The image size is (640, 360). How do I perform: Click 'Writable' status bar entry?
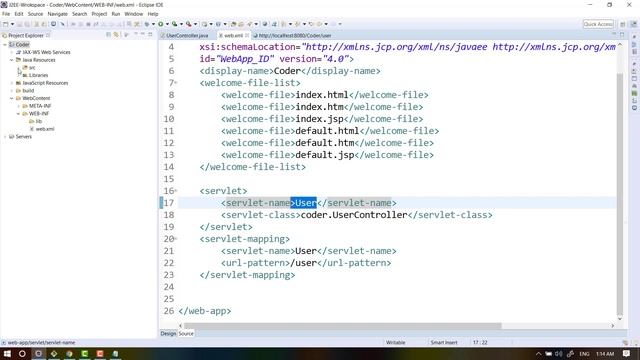pos(396,342)
